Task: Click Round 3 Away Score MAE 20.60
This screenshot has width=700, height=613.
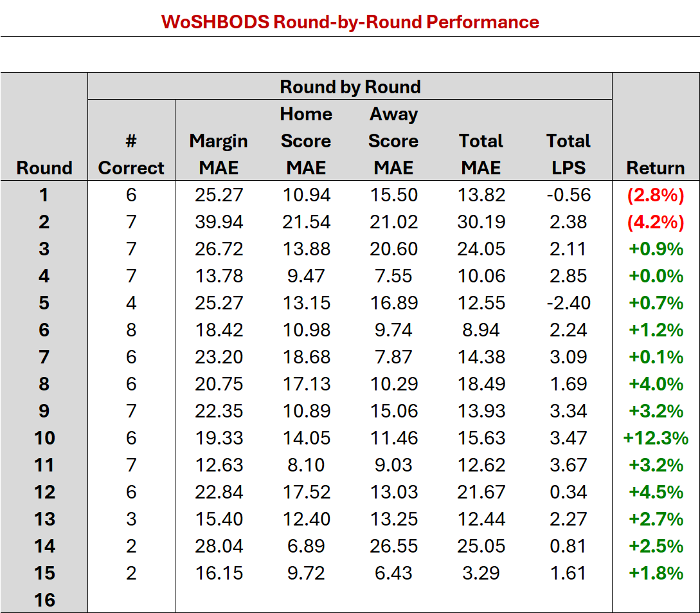Action: (394, 249)
